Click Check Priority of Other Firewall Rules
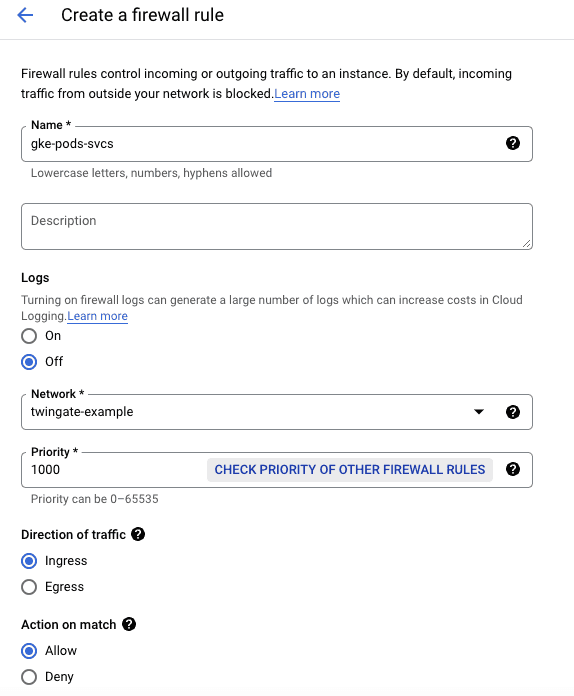 (x=350, y=470)
